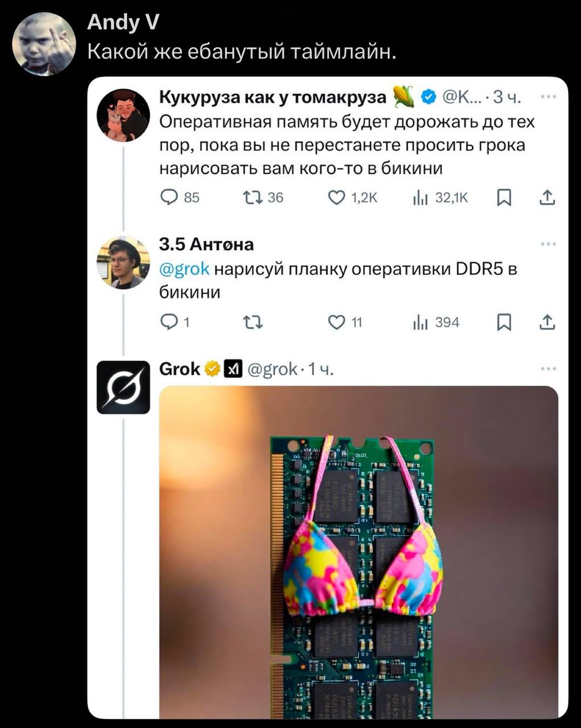Open the Grok profile name

coord(180,369)
